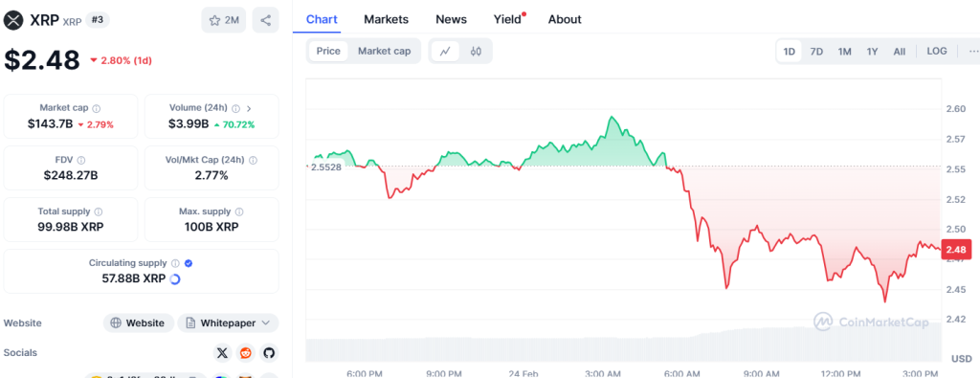
Task: Expand Volume (24h) details arrow
Action: coord(250,108)
